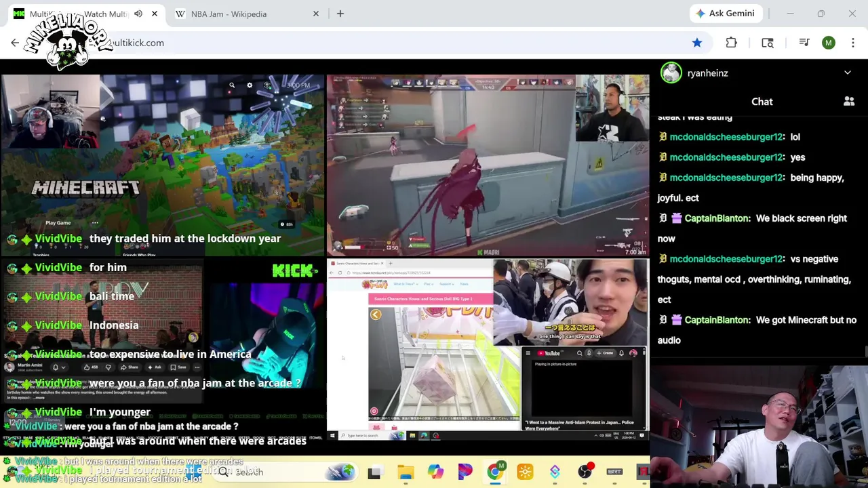Open the orange sun app on taskbar
868x488 pixels.
click(525, 472)
